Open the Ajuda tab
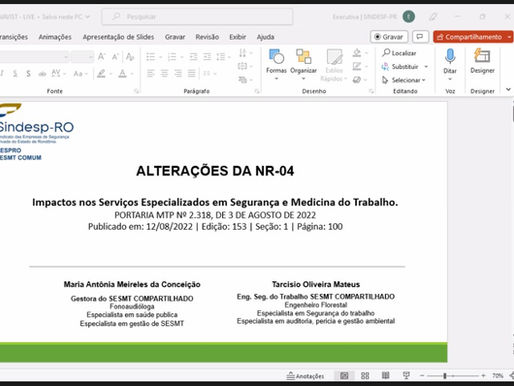This screenshot has width=514, height=386. coord(265,37)
